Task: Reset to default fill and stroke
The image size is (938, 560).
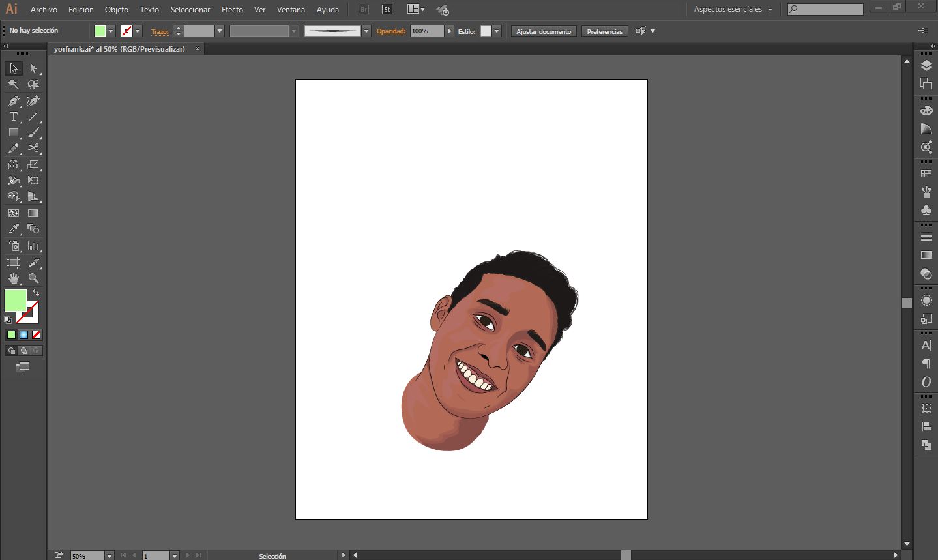Action: tap(8, 320)
